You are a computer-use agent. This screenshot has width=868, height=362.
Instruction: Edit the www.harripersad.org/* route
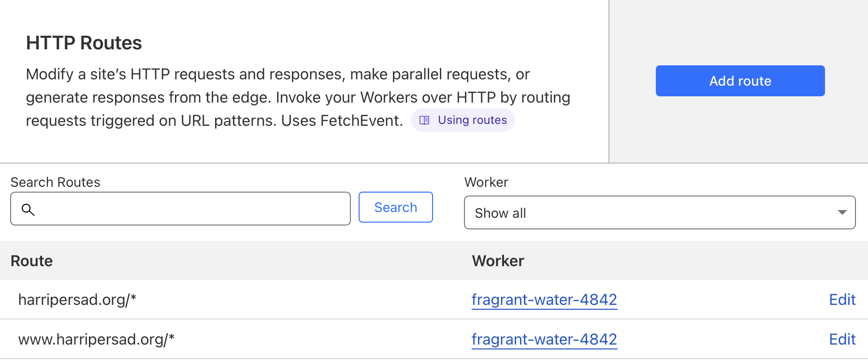click(x=842, y=339)
